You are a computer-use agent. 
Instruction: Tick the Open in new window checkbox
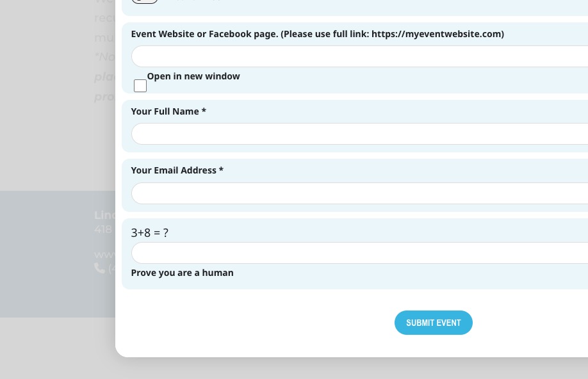coord(140,86)
